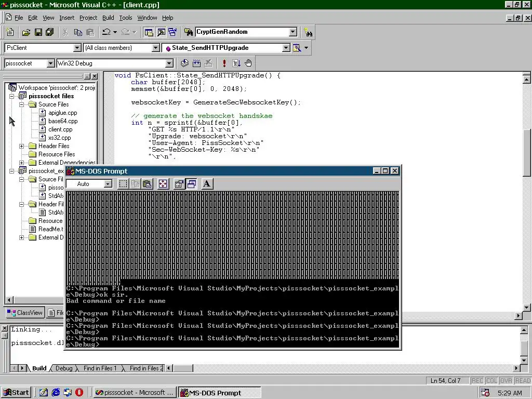
Task: Click the MS-DOS Prompt taskbar button
Action: pyautogui.click(x=220, y=393)
